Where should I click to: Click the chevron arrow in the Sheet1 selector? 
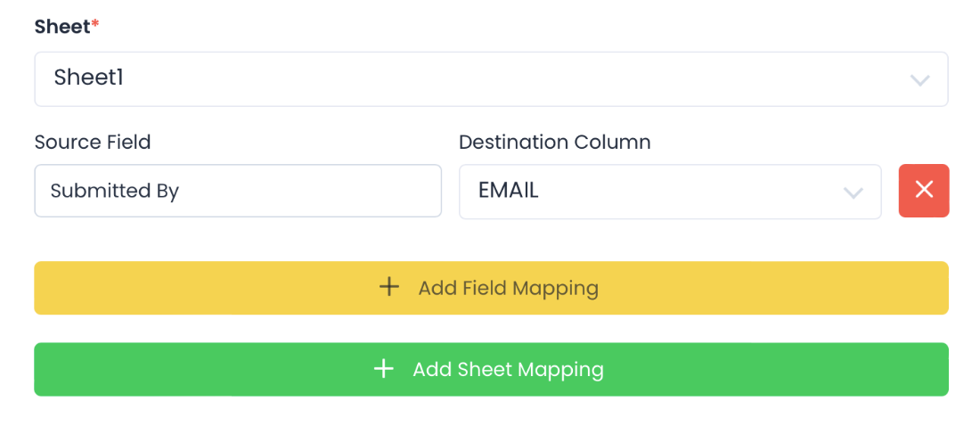[919, 80]
